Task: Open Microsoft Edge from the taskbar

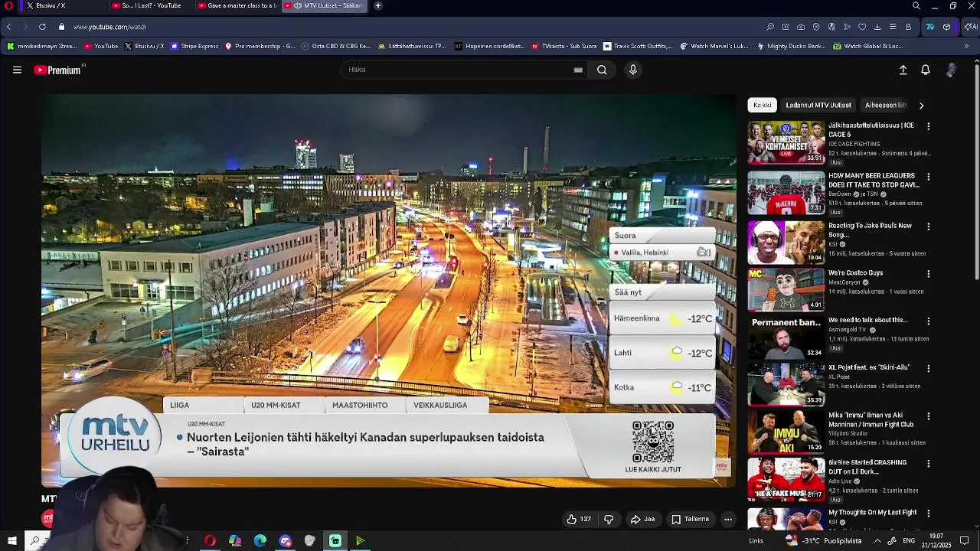Action: tap(260, 541)
